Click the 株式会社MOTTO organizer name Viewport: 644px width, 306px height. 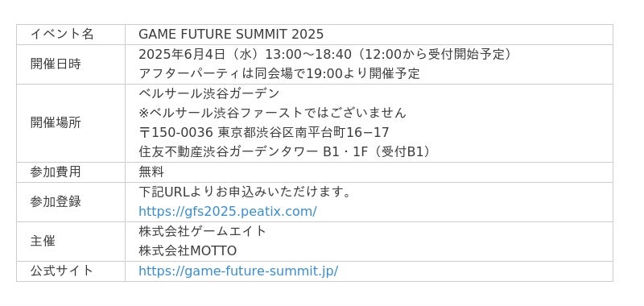pos(188,251)
